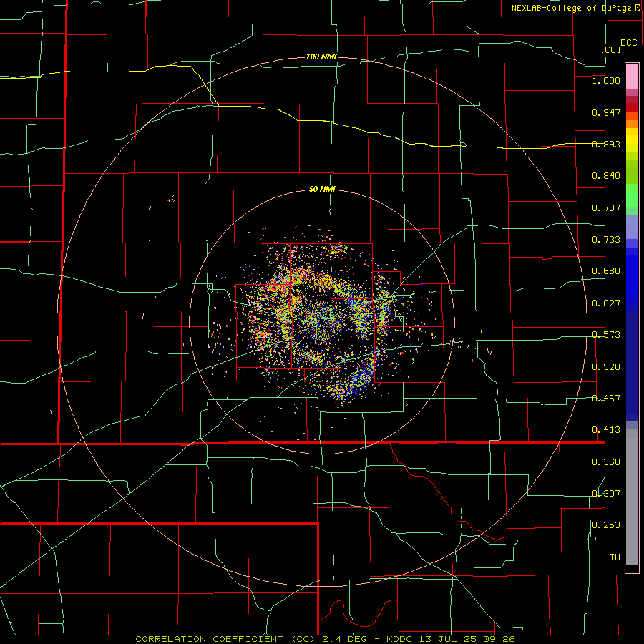Pick the red segment of the color bar

pos(632,107)
